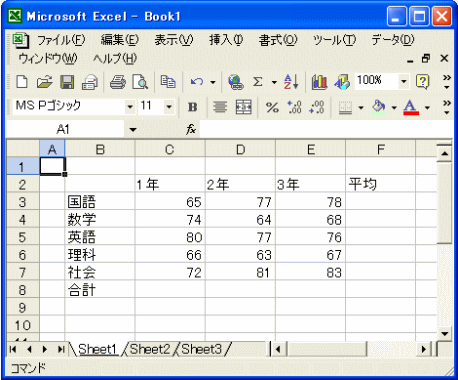The width and height of the screenshot is (458, 380).
Task: Toggle Center alignment
Action: point(220,107)
